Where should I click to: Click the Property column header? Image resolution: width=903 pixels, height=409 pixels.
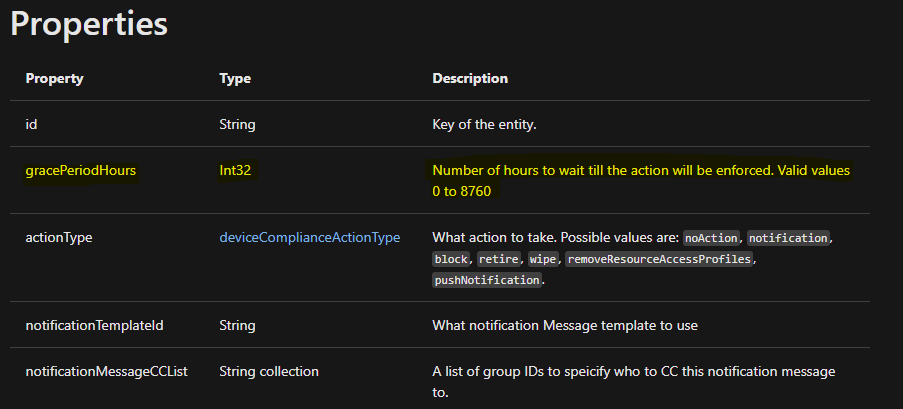click(x=54, y=78)
